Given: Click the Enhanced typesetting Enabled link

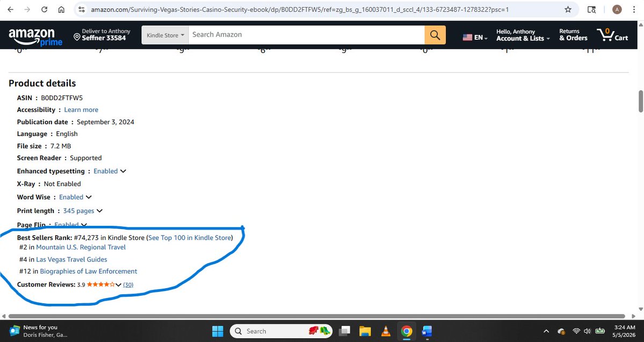Looking at the screenshot, I should pos(106,171).
